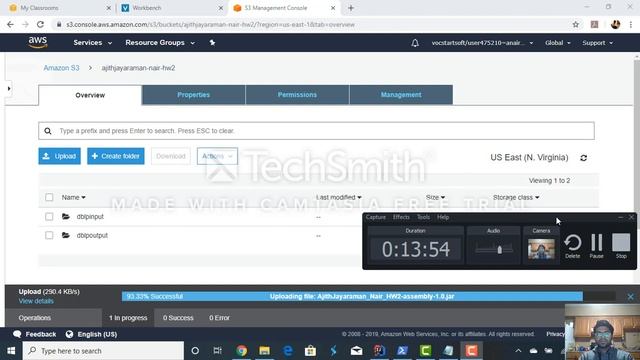Click the Upload button
The width and height of the screenshot is (640, 360).
point(60,156)
